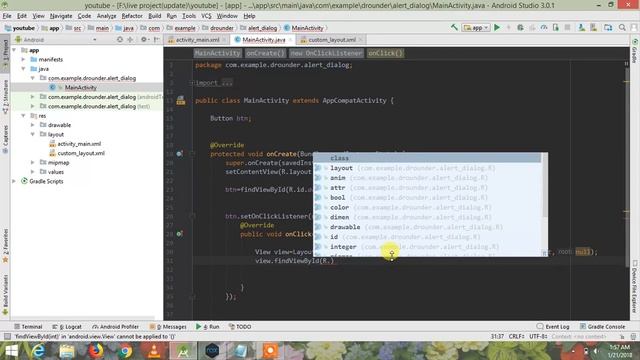
Task: Open custom_layout.xml in project tree
Action: click(81, 153)
